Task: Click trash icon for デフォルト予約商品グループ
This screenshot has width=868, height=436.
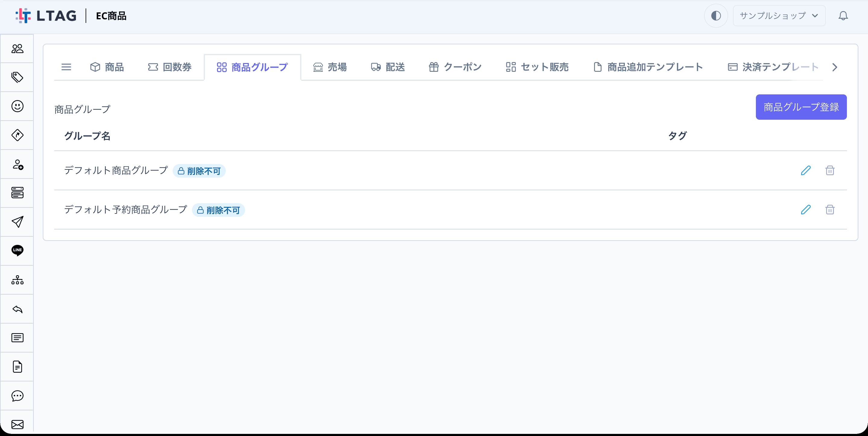Action: 830,210
